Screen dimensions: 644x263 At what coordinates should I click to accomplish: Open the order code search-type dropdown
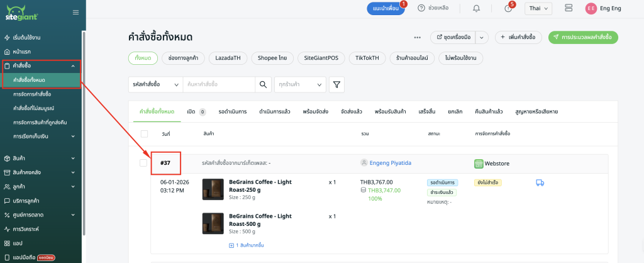click(x=154, y=84)
